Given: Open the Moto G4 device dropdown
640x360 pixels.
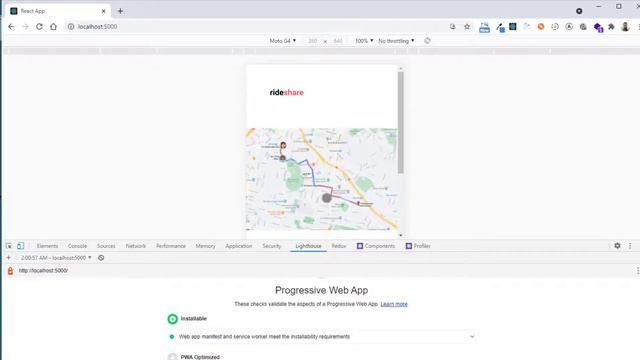Looking at the screenshot, I should tap(282, 41).
